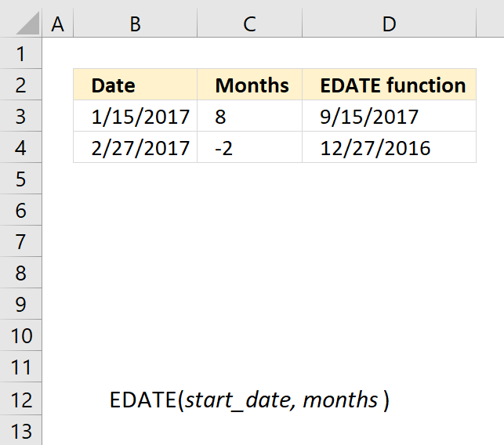Select row 13 header
The width and height of the screenshot is (504, 445).
[x=20, y=430]
